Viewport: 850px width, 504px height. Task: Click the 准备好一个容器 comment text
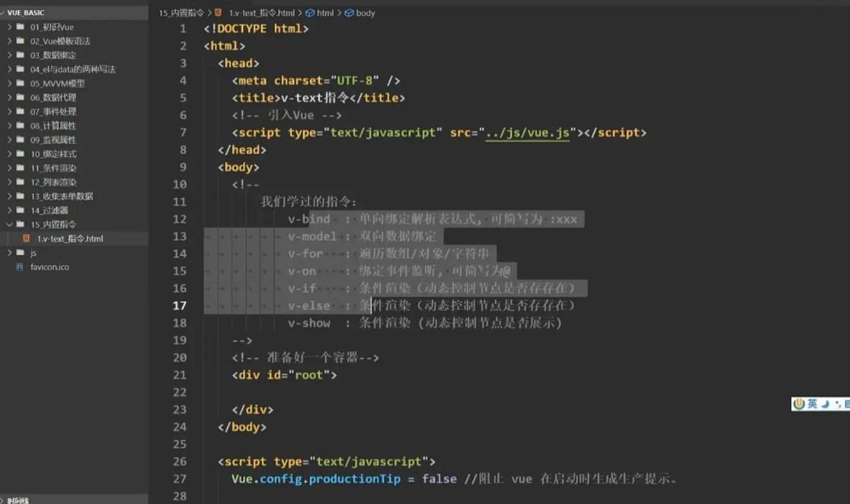click(x=312, y=358)
